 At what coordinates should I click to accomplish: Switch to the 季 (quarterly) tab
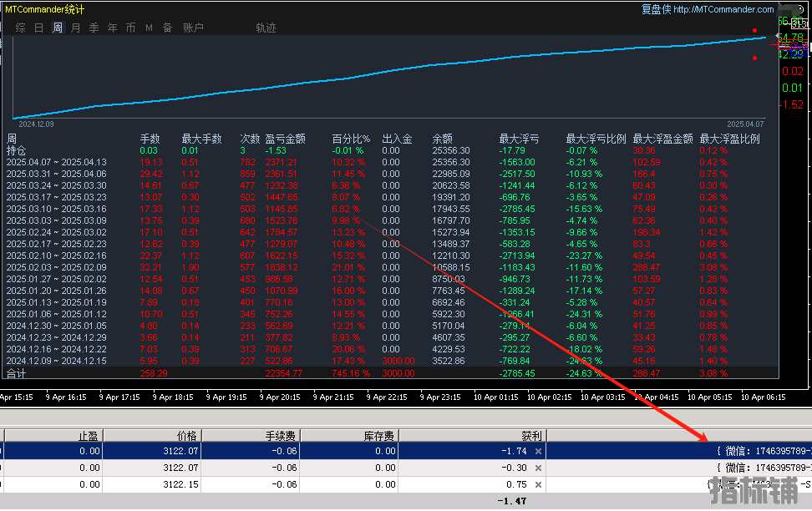94,28
